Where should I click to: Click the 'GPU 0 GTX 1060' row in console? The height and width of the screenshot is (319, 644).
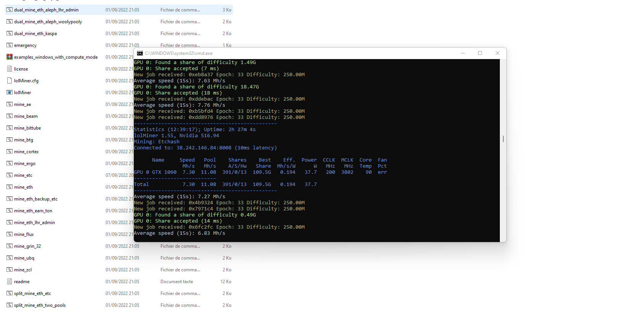pos(260,172)
